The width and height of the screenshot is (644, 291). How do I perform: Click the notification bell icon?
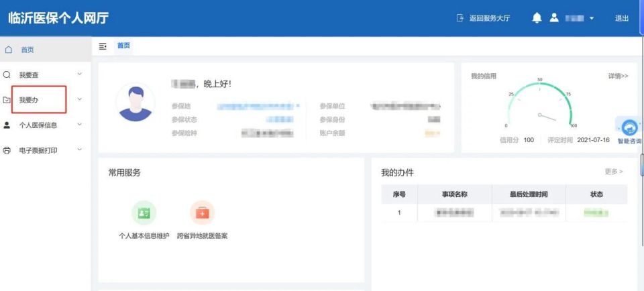point(537,18)
